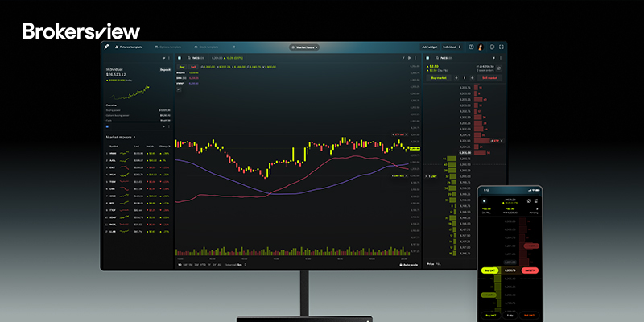This screenshot has height=322, width=644.
Task: Click the Brokersview logo
Action: [81, 31]
